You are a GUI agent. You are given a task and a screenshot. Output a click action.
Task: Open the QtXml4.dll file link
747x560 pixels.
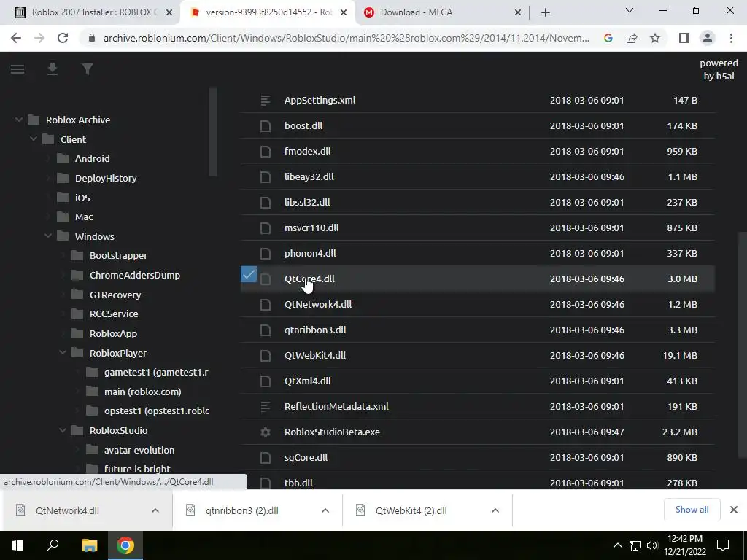308,381
